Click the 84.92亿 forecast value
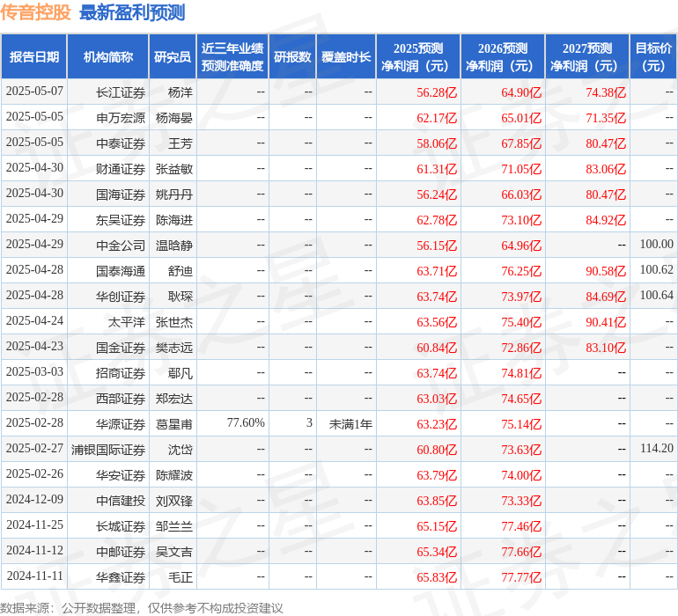Screen dimensions: 678x616 pos(606,220)
